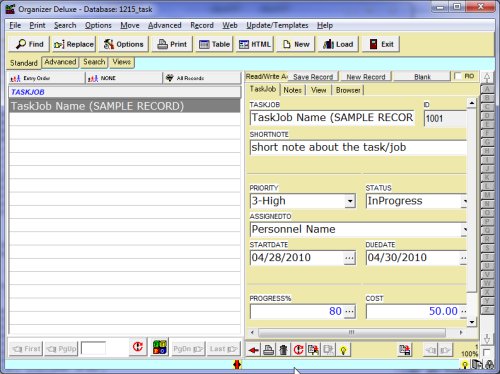The height and width of the screenshot is (374, 500).
Task: Select the Views toolbar tab
Action: pos(121,62)
